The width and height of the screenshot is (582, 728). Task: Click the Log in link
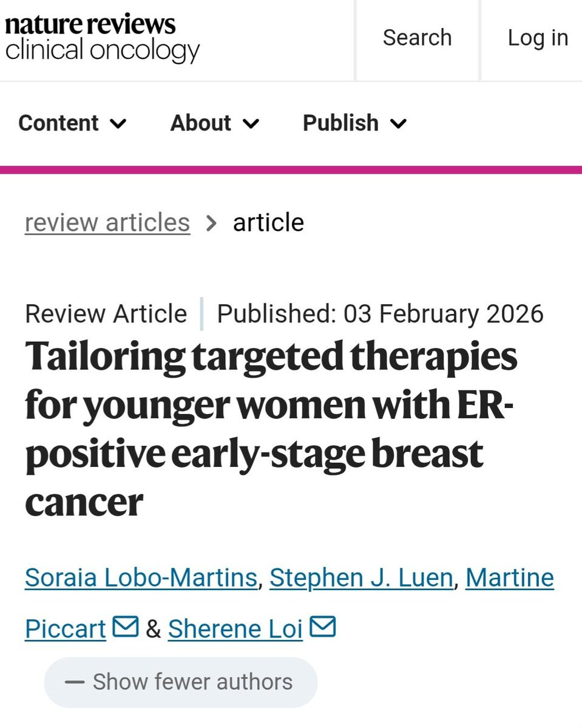pyautogui.click(x=538, y=38)
